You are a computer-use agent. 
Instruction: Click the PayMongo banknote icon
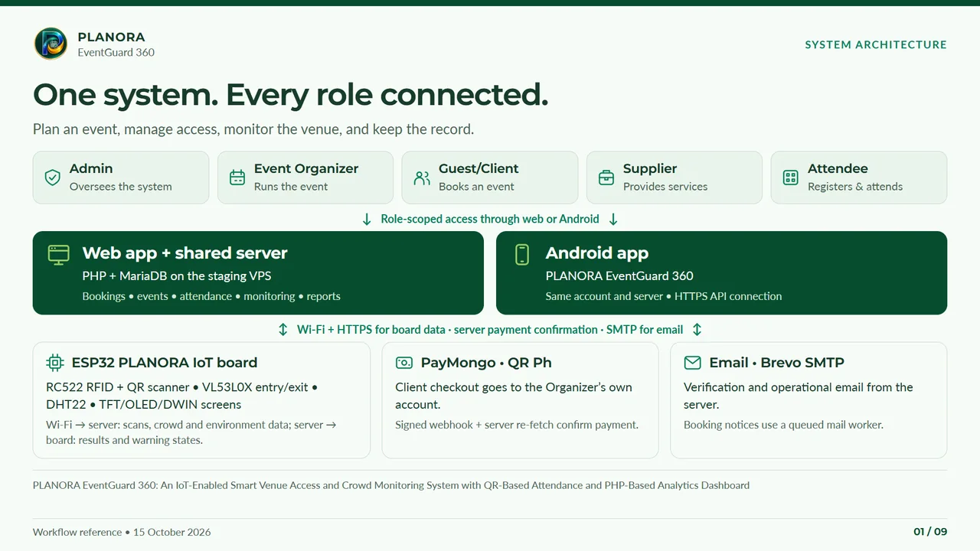404,363
